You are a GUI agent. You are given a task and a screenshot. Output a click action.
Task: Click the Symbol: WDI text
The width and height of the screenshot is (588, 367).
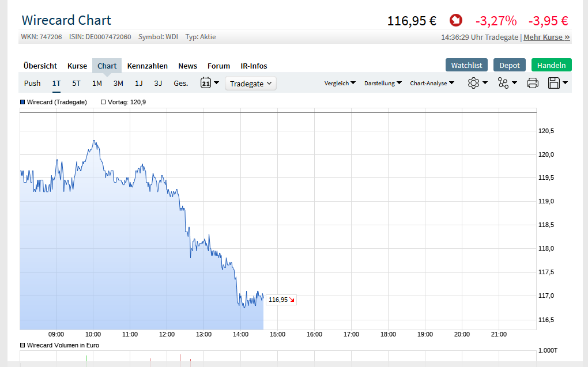[x=159, y=37]
